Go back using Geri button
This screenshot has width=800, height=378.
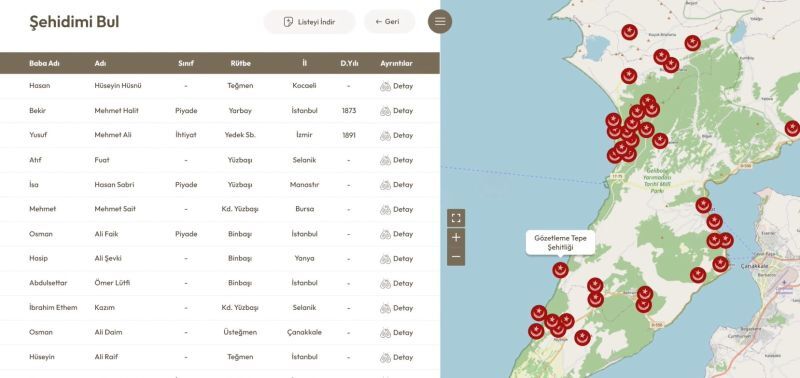point(389,22)
